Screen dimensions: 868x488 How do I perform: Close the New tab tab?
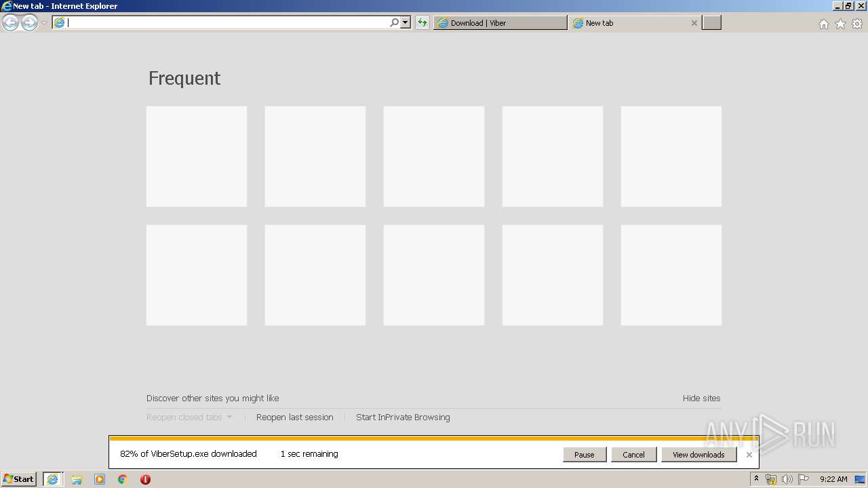click(694, 23)
